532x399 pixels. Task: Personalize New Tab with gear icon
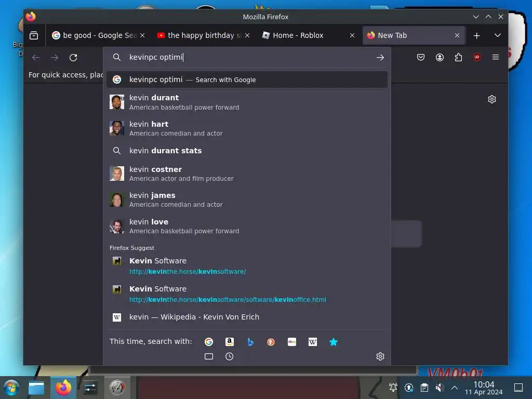pos(491,99)
